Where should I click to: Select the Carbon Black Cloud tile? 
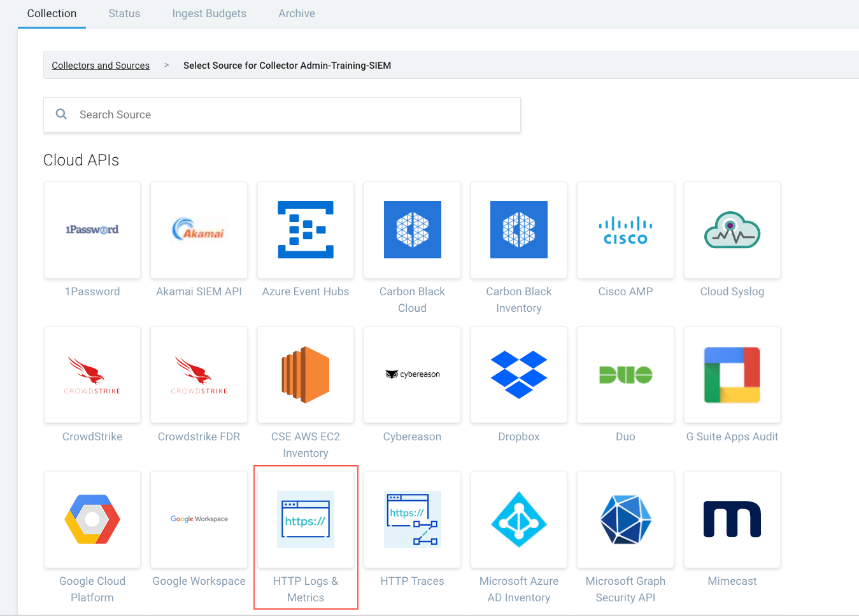(412, 230)
